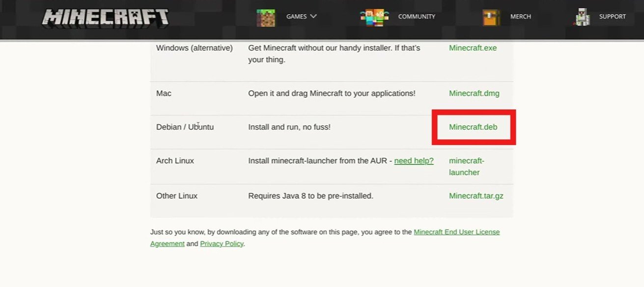Click 'Get Minecraft without our handy installer' text
The height and width of the screenshot is (287, 644).
[334, 54]
